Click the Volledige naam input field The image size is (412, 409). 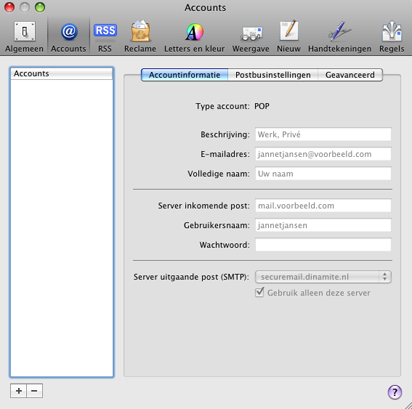click(323, 174)
